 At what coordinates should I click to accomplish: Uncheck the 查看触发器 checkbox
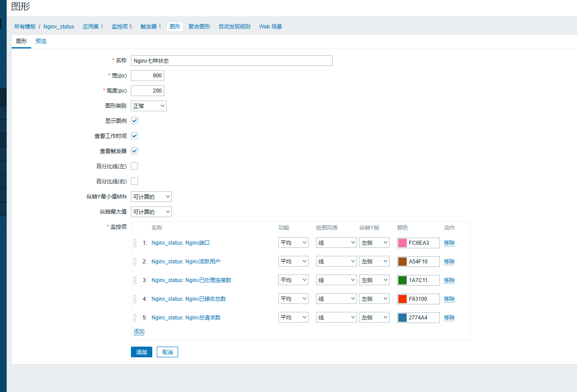tap(134, 151)
